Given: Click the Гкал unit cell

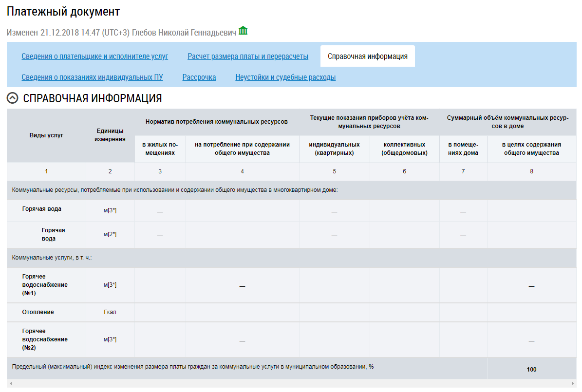Looking at the screenshot, I should coord(110,312).
